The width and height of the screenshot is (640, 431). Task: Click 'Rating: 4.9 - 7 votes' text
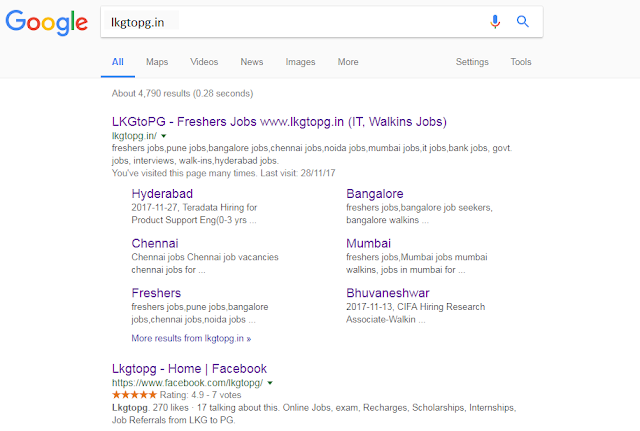(x=200, y=395)
